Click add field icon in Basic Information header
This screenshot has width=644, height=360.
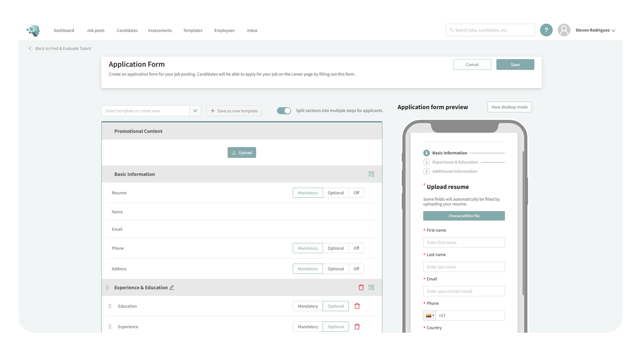point(371,174)
